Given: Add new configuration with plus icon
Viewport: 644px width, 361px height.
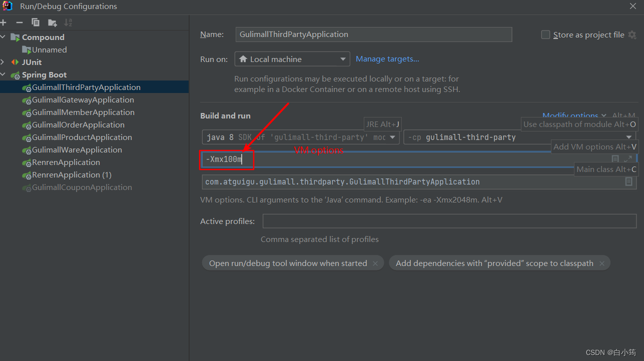Looking at the screenshot, I should pos(3,22).
